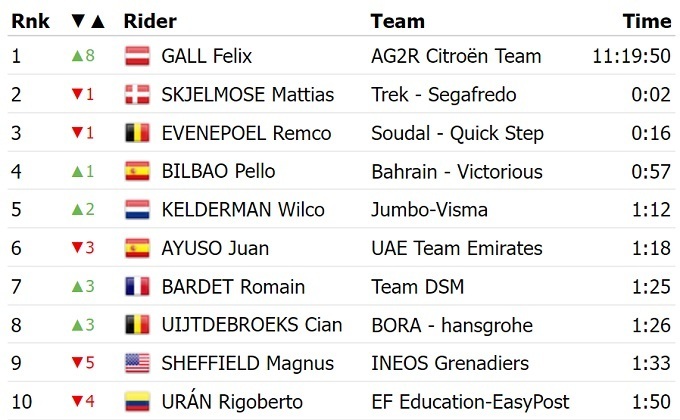680x420 pixels.
Task: Click the Colombian flag beside URÁN Rigoberto
Action: point(137,402)
